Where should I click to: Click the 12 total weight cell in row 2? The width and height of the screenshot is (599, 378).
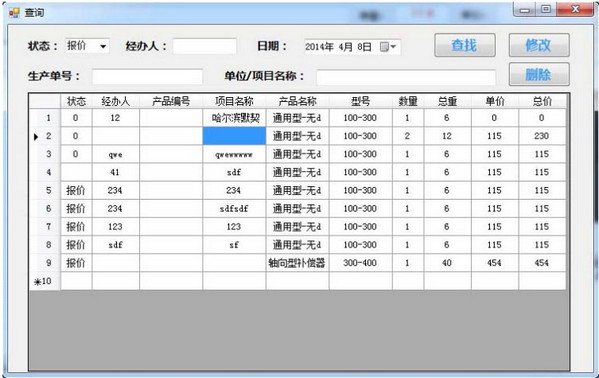pos(447,136)
